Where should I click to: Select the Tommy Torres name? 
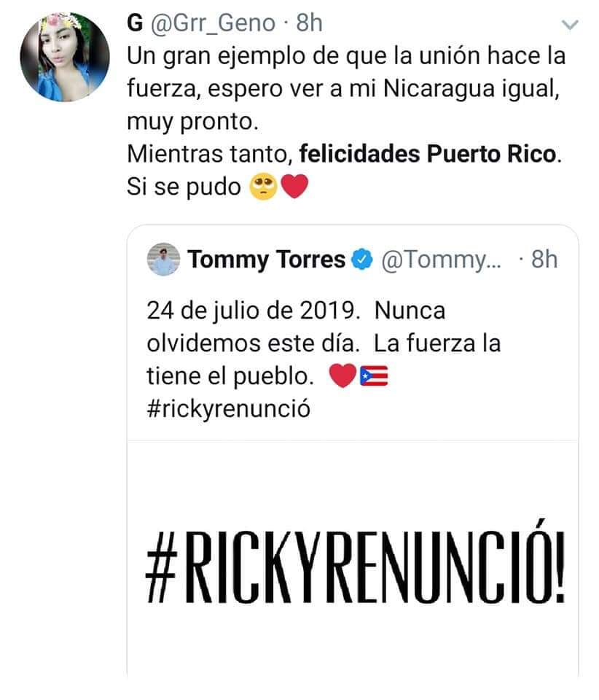pos(267,260)
